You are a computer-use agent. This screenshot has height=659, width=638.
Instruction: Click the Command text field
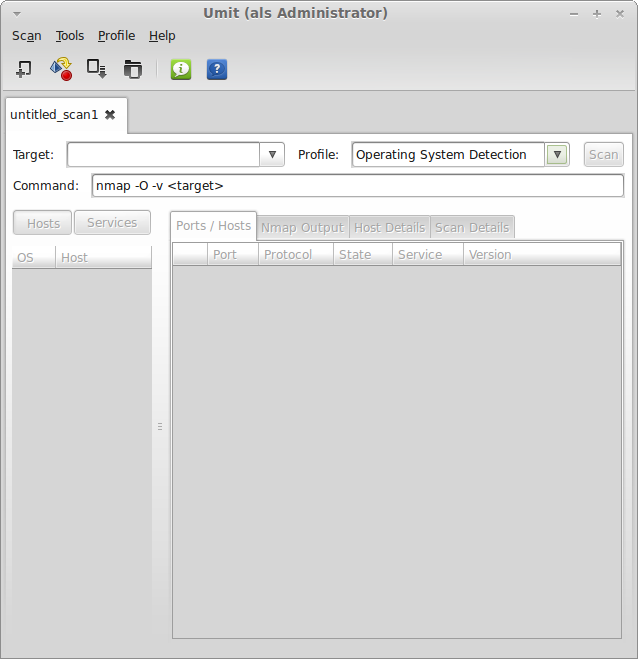point(358,186)
